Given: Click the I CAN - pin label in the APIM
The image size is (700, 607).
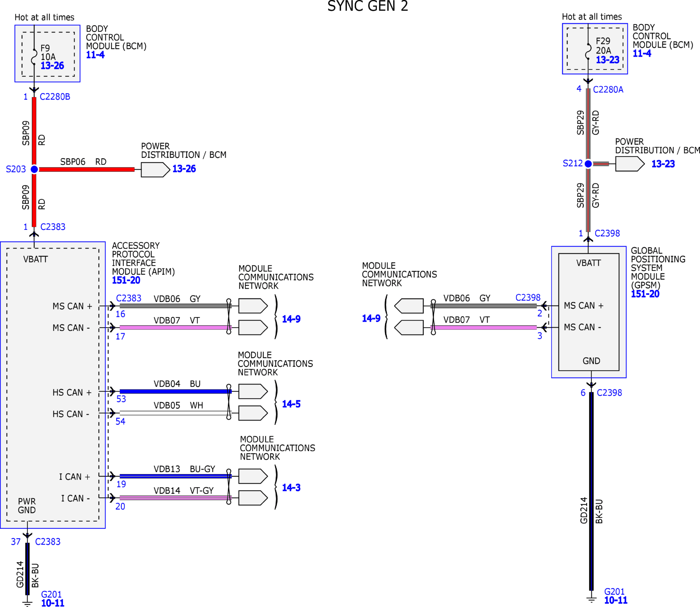Looking at the screenshot, I should pyautogui.click(x=75, y=499).
